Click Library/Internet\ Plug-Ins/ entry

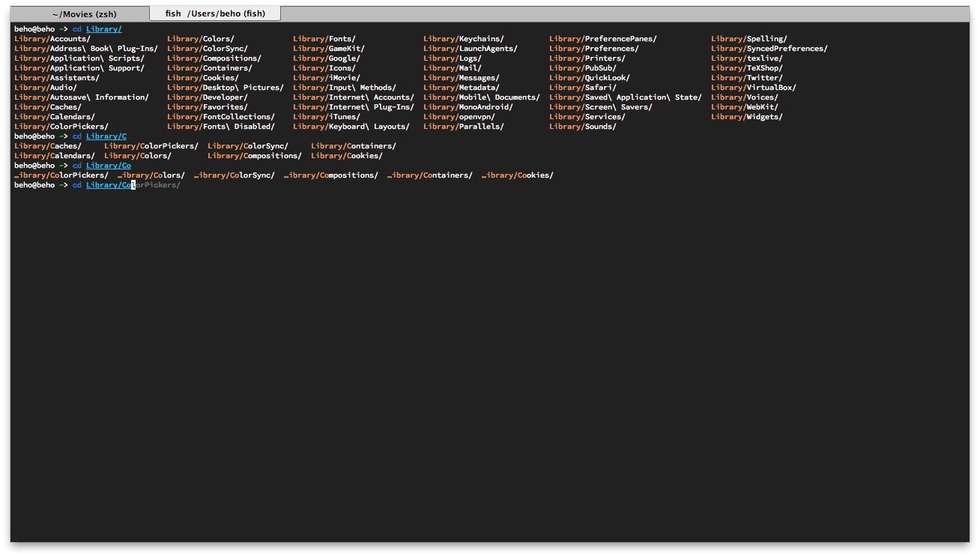[354, 107]
